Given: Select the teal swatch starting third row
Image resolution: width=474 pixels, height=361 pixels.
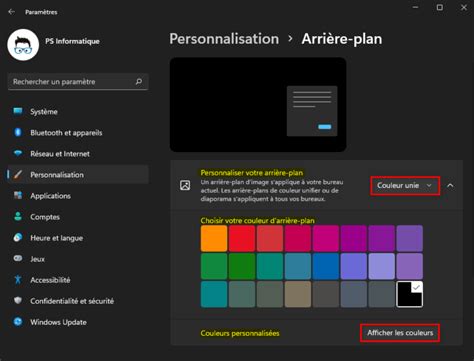Looking at the screenshot, I should (214, 294).
